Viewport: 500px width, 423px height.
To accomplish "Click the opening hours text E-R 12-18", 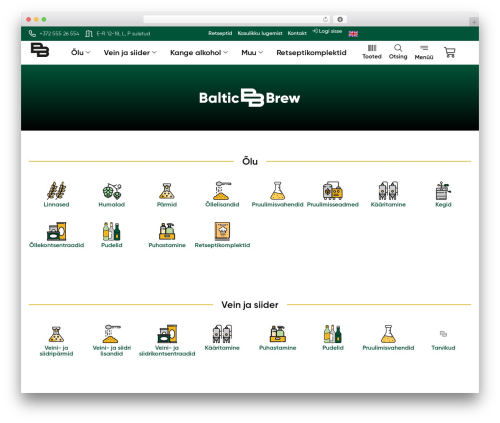I will (123, 33).
